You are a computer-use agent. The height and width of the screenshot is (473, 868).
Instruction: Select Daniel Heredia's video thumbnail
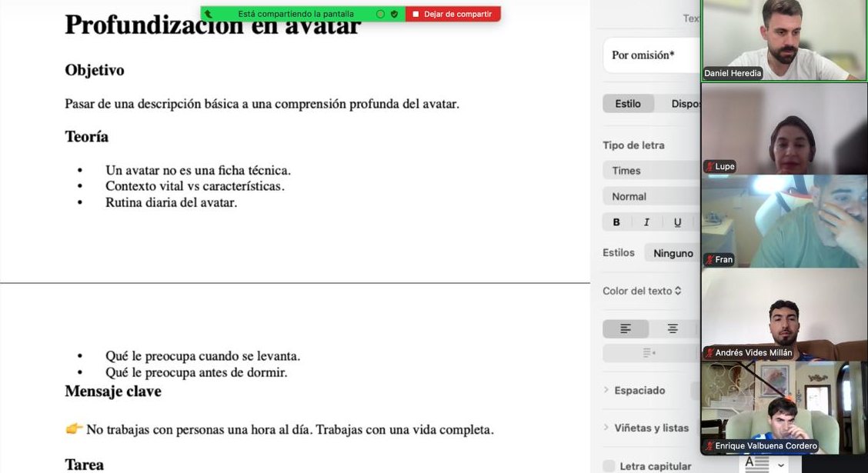(x=784, y=41)
